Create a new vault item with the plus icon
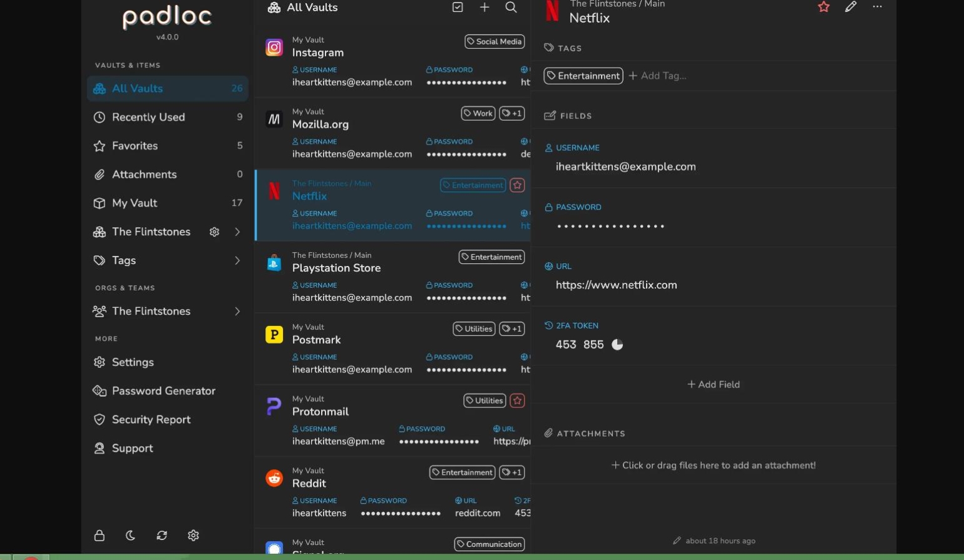Image resolution: width=964 pixels, height=560 pixels. pos(485,8)
